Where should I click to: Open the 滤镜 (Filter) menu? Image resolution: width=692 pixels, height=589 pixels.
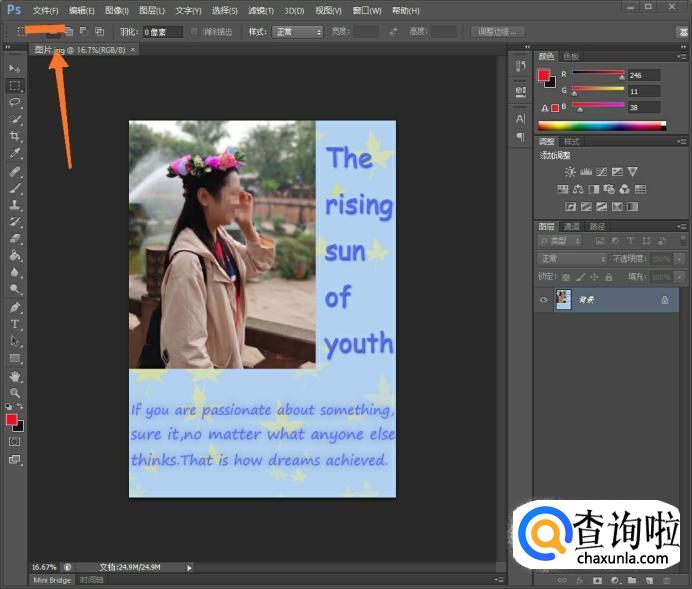pos(260,10)
